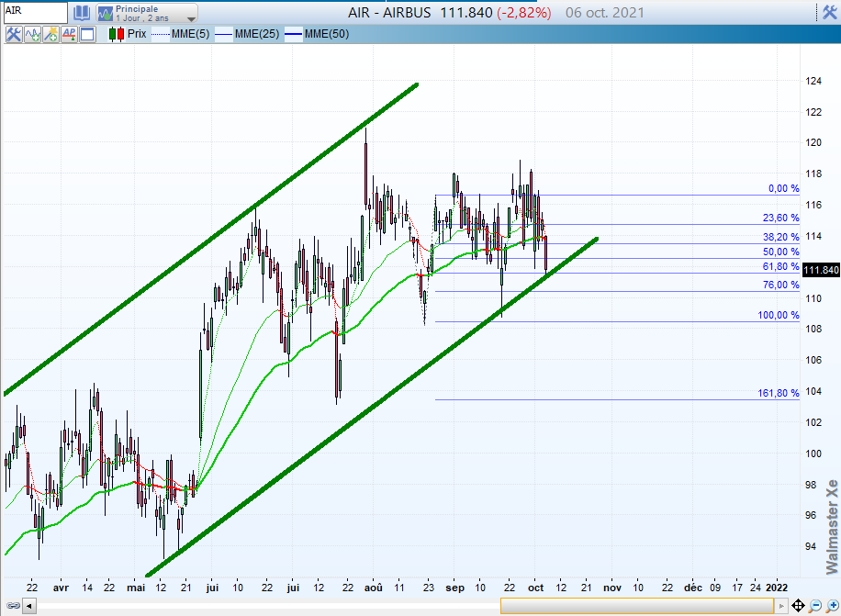Screen dimensions: 841x616
Task: Zoom out with the minus magnifier
Action: [814, 606]
